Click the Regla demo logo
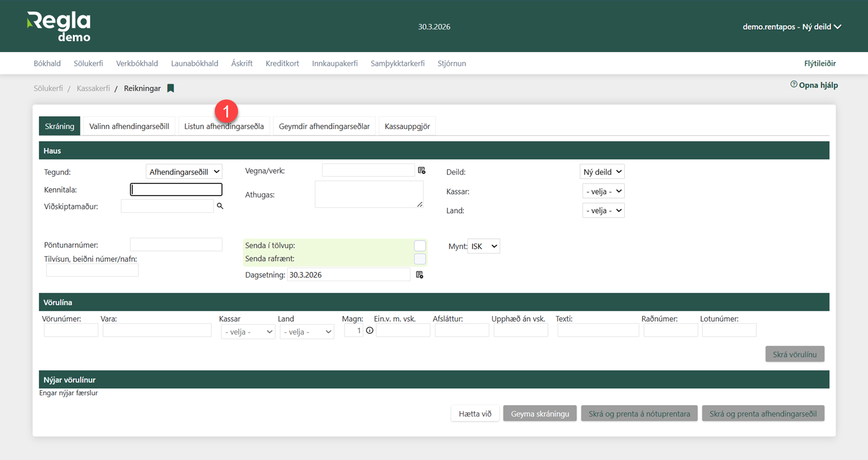The height and width of the screenshot is (460, 868). [58, 27]
